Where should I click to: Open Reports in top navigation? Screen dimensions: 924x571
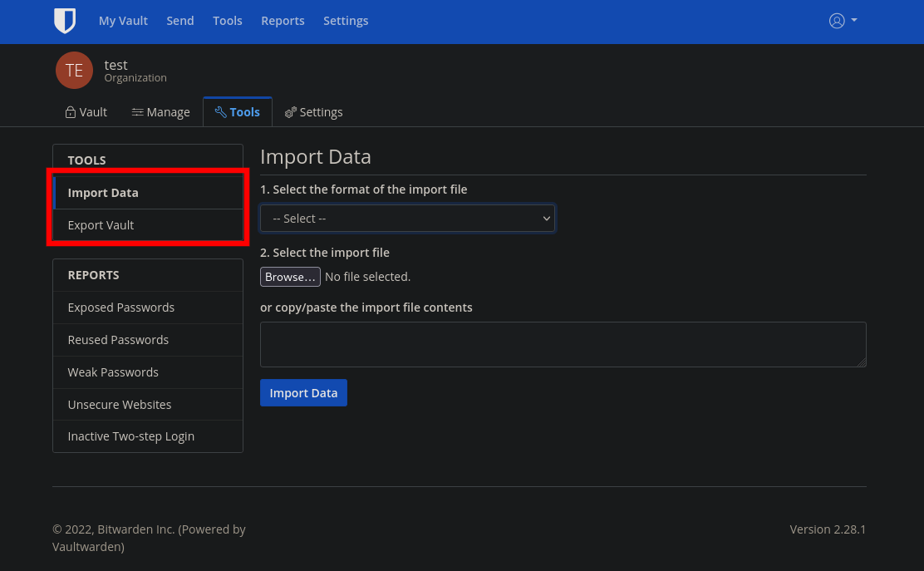[283, 21]
